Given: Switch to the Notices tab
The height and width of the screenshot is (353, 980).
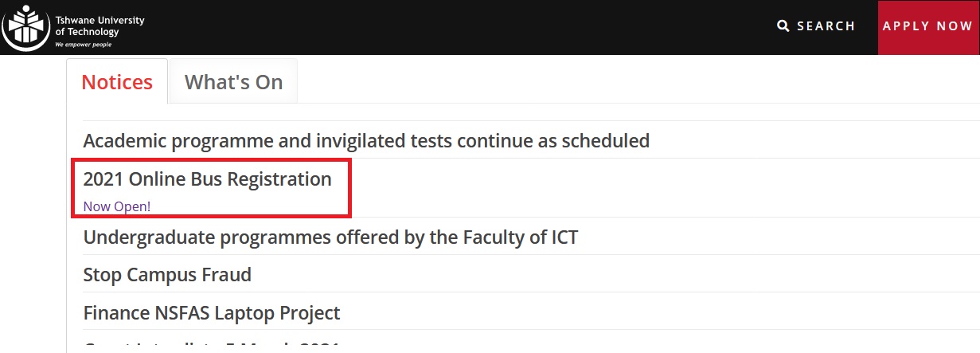Looking at the screenshot, I should coord(117,82).
